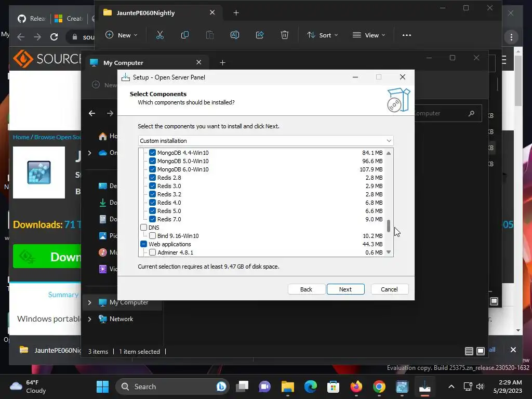Click the component list scroll up arrow
Image resolution: width=532 pixels, height=399 pixels.
point(389,153)
